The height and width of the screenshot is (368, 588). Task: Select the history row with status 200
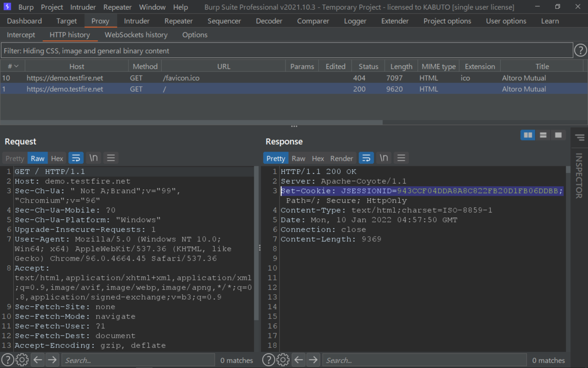[x=294, y=89]
